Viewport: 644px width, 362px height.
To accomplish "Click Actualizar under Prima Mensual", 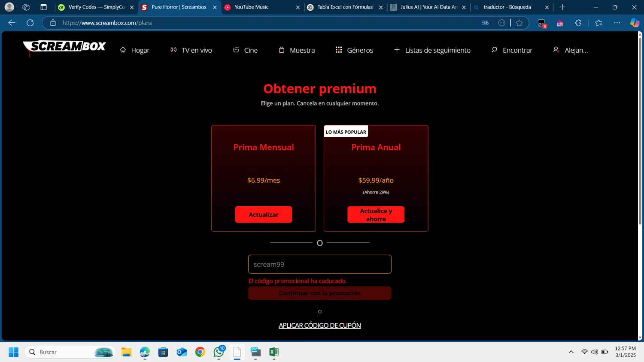I will coord(264,214).
